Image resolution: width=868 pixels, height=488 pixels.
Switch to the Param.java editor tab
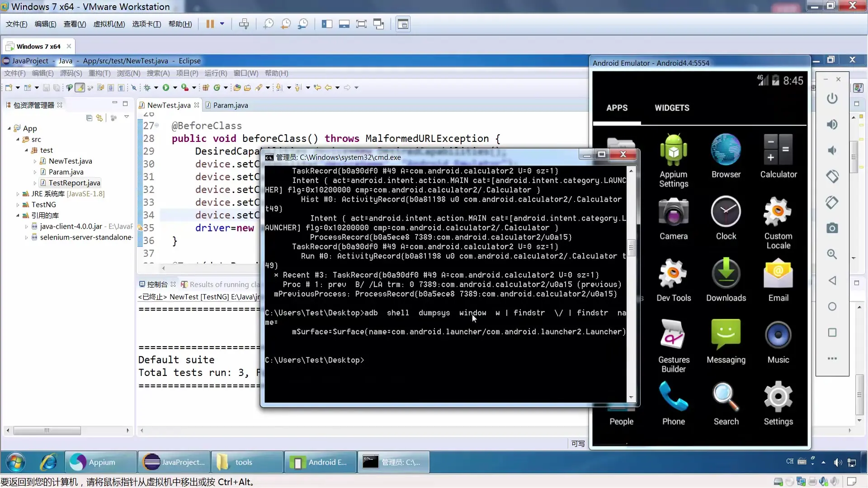(230, 105)
